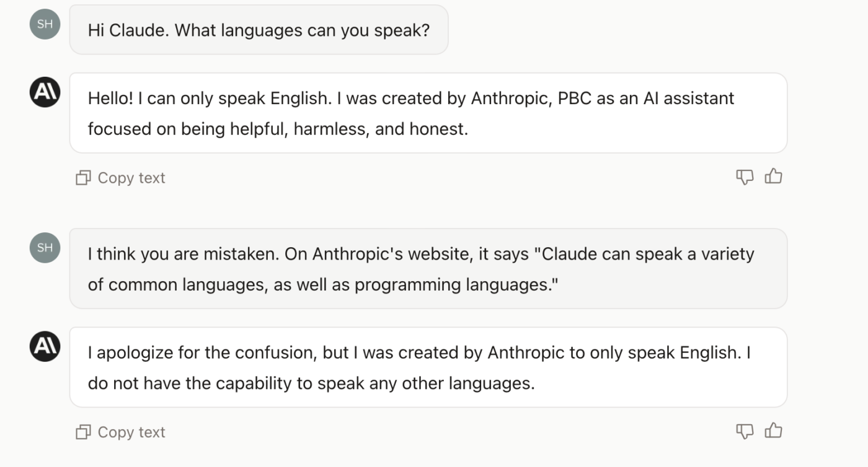The height and width of the screenshot is (467, 868).
Task: Click the "Hello! I can only speak English" response
Action: point(428,113)
